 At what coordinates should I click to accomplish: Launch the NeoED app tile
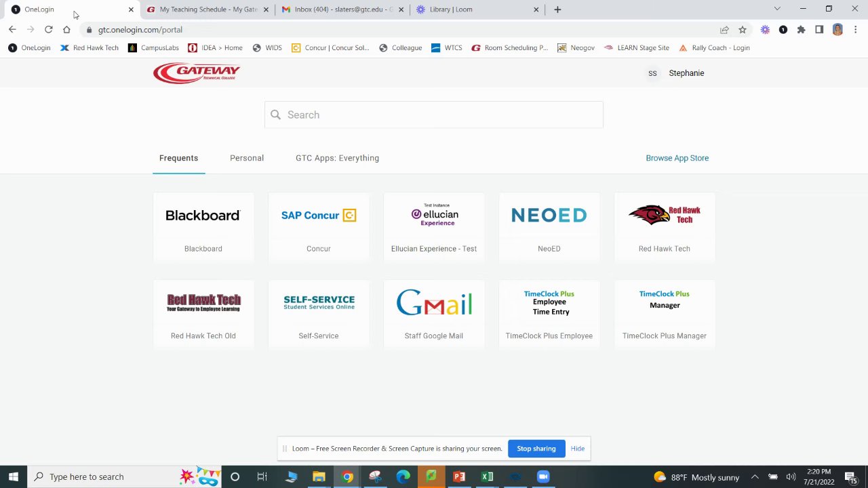tap(549, 227)
